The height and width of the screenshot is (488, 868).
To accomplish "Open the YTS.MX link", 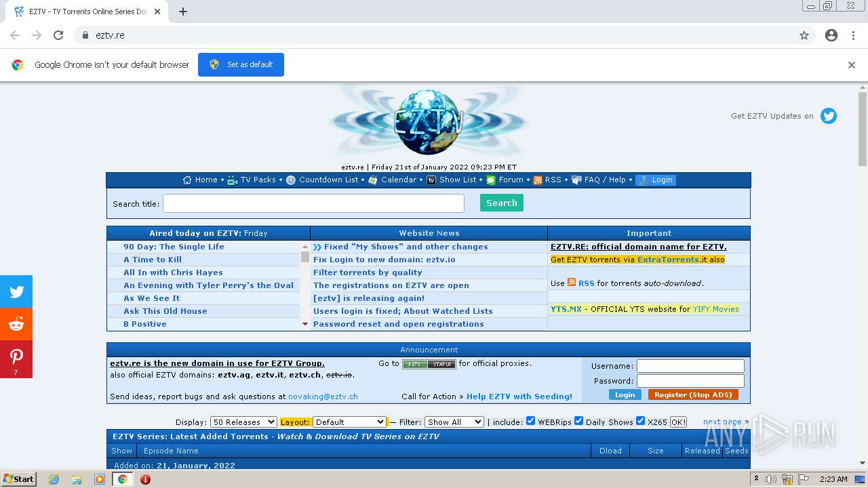I will [x=566, y=309].
